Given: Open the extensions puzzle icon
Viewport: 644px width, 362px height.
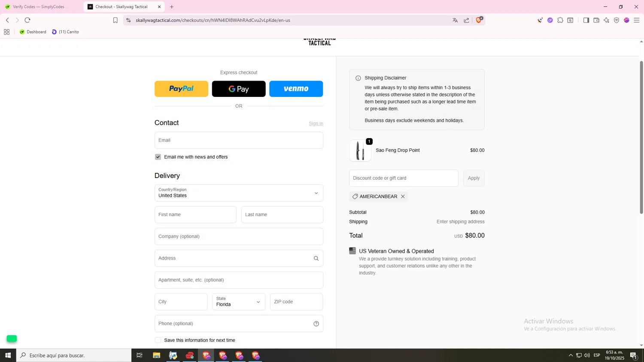Looking at the screenshot, I should 560,20.
